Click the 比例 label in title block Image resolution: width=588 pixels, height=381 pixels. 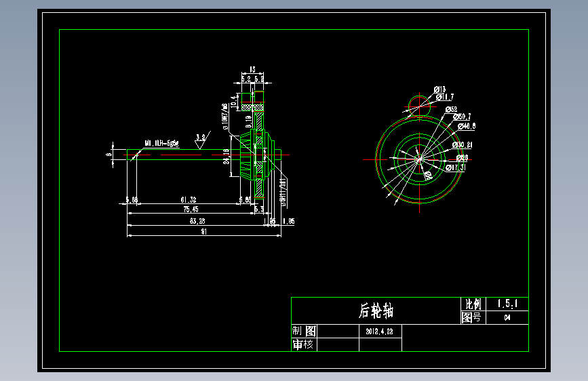pyautogui.click(x=473, y=304)
